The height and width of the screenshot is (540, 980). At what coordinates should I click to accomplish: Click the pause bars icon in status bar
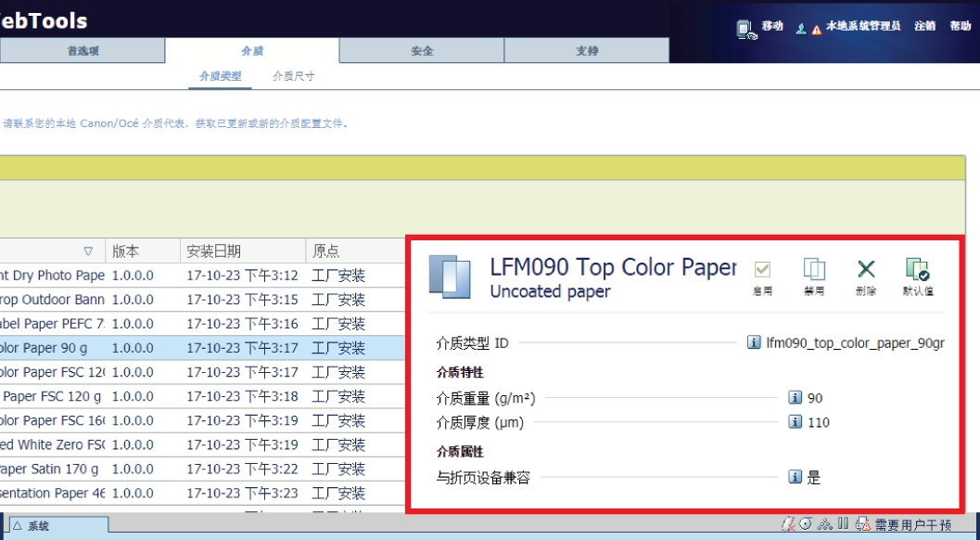[x=843, y=523]
